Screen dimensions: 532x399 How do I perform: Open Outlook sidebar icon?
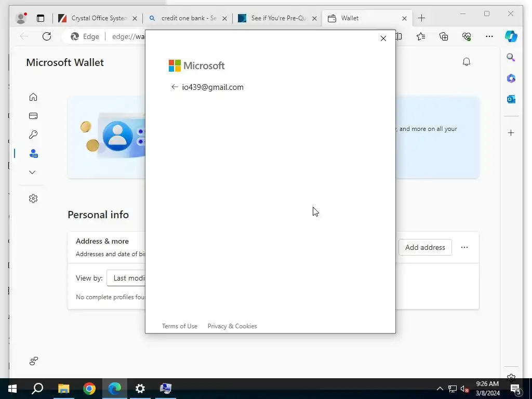[511, 99]
